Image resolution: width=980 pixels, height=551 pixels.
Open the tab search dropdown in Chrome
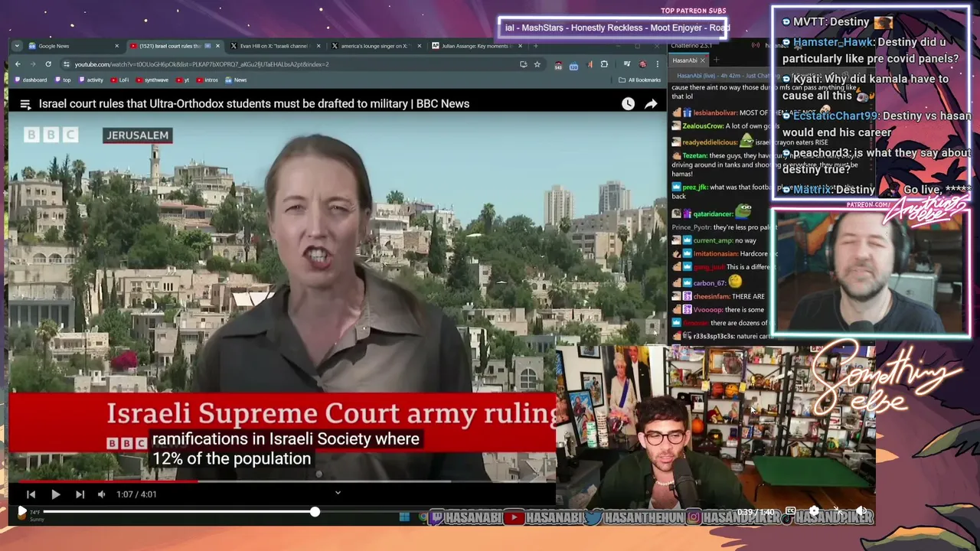tap(17, 46)
